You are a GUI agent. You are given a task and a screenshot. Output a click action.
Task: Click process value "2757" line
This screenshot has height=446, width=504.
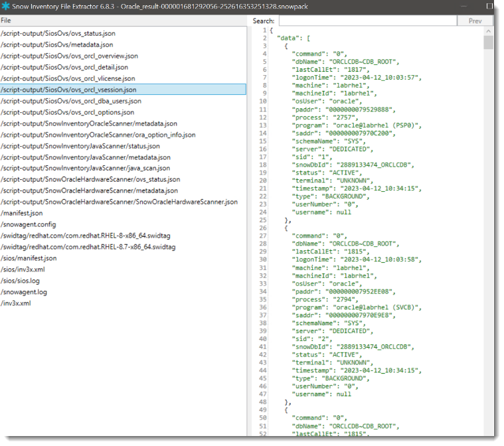(325, 117)
